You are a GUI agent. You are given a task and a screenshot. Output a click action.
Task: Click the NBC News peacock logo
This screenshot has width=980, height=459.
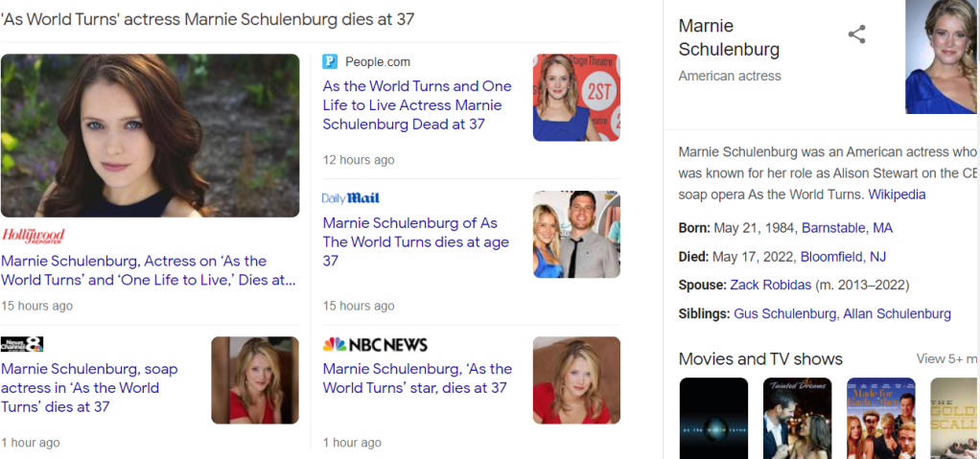click(x=334, y=345)
